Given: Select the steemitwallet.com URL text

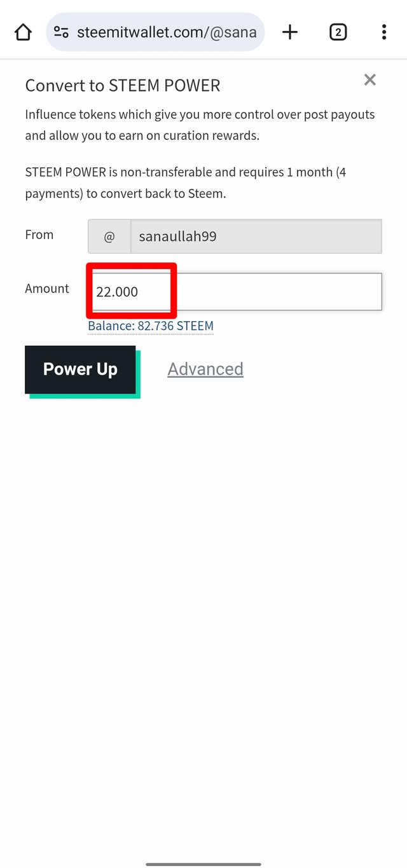Looking at the screenshot, I should pos(167,32).
